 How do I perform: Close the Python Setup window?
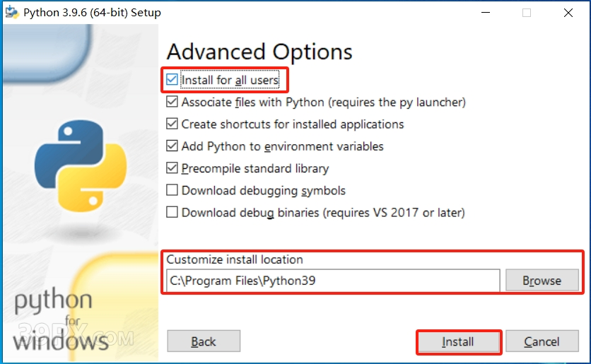point(568,13)
